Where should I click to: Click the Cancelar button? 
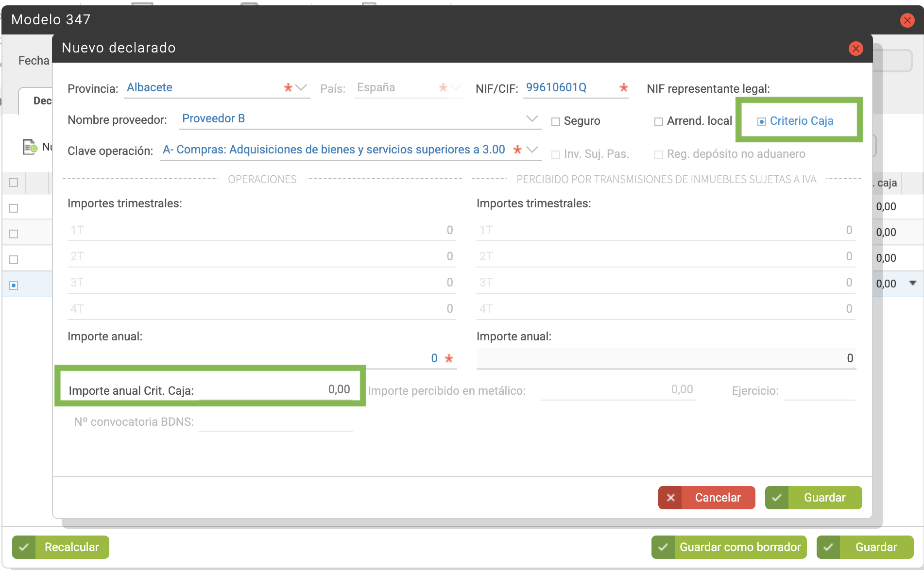707,498
